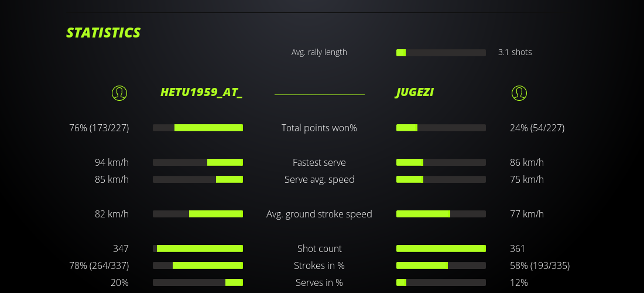Image resolution: width=644 pixels, height=293 pixels.
Task: Open the JUGEZI player name
Action: 415,93
